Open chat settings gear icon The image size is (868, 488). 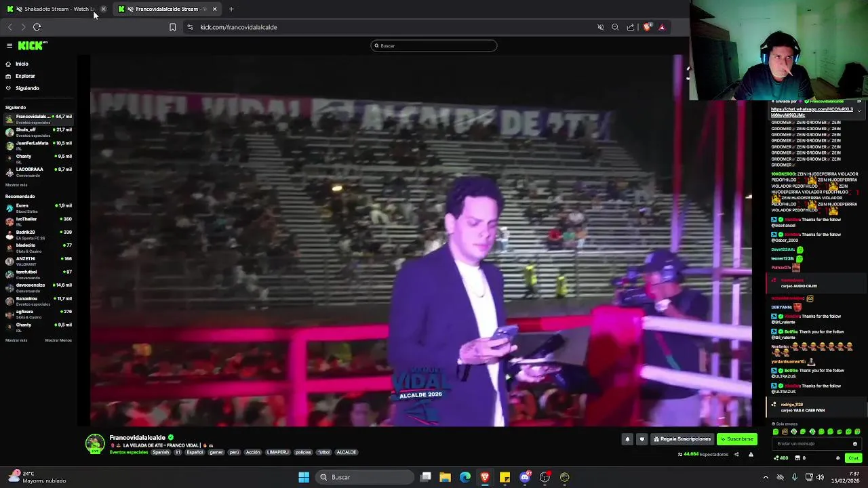click(838, 458)
